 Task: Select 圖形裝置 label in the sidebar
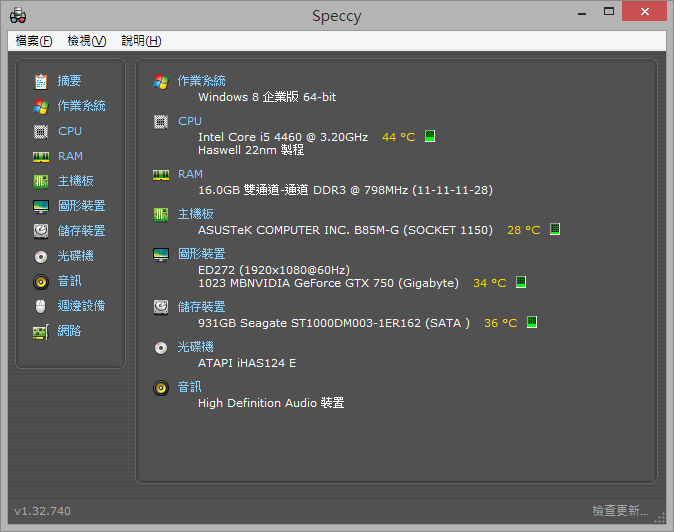82,206
